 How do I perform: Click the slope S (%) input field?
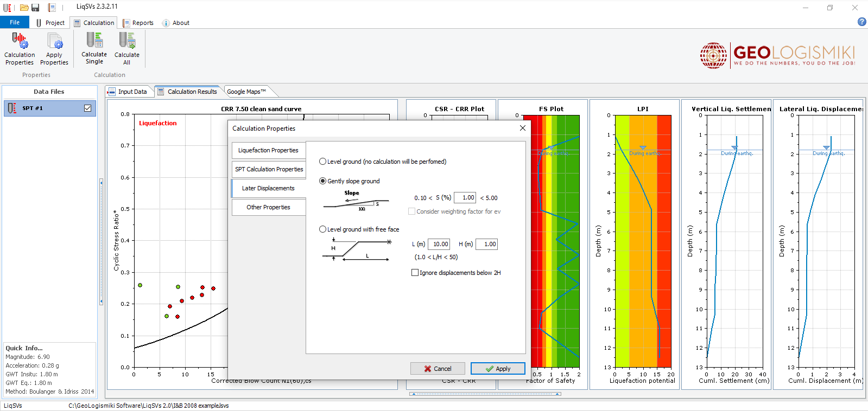point(465,198)
